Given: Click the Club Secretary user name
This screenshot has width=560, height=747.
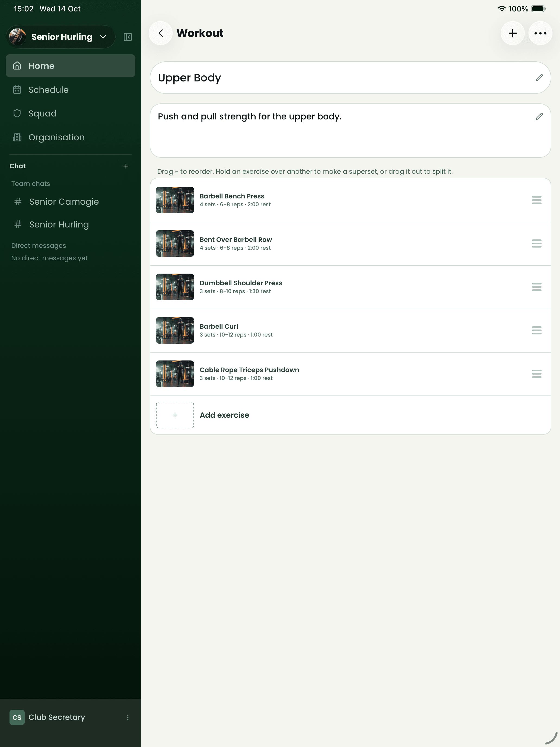Looking at the screenshot, I should [57, 717].
